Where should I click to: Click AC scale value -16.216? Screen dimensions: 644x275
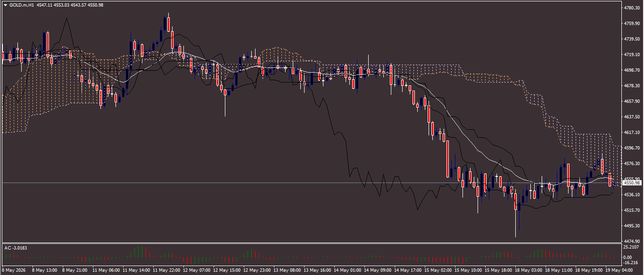(631, 263)
